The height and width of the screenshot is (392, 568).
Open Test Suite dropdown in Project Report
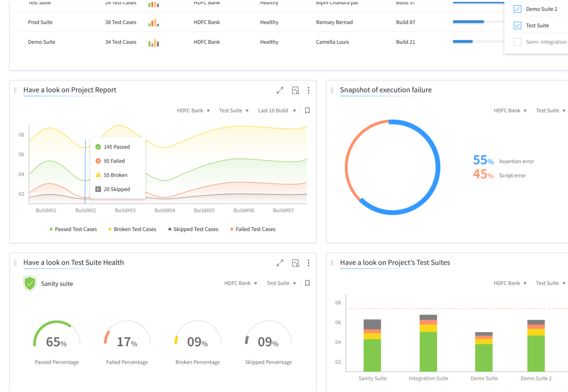click(x=234, y=111)
